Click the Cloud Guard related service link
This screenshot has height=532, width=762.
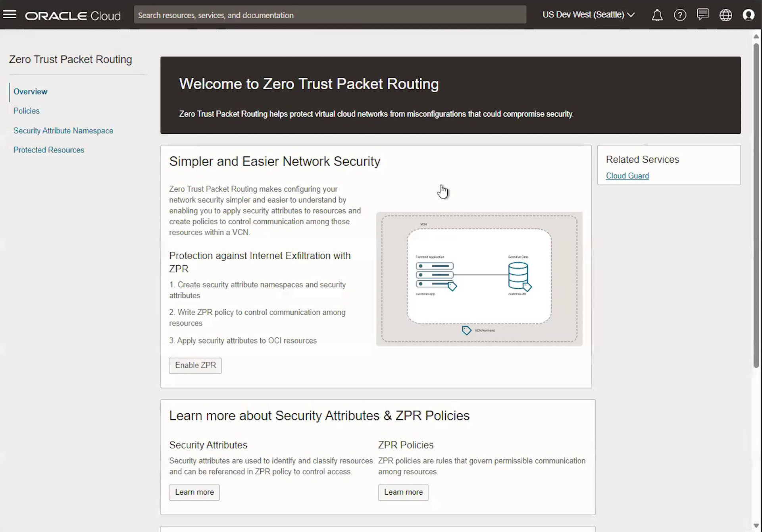[x=627, y=175]
